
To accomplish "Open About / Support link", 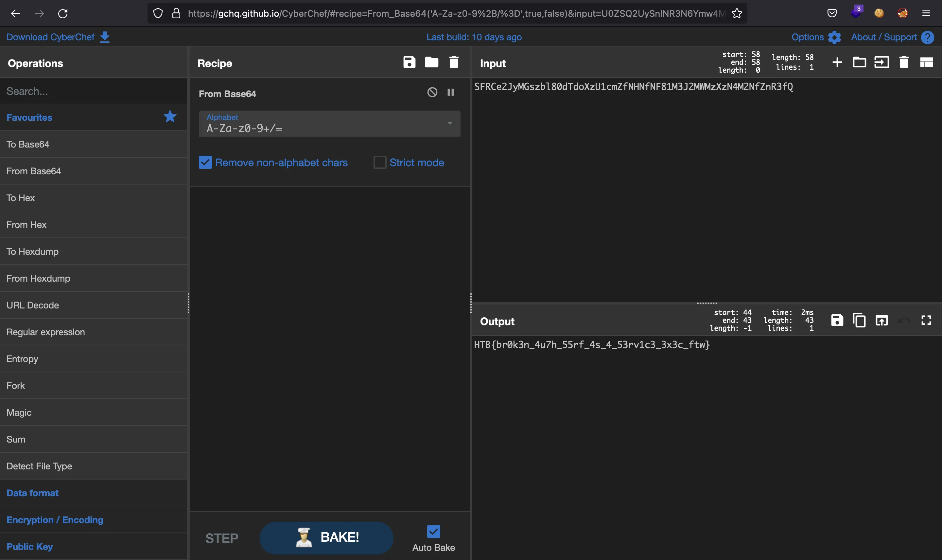I will pyautogui.click(x=883, y=37).
